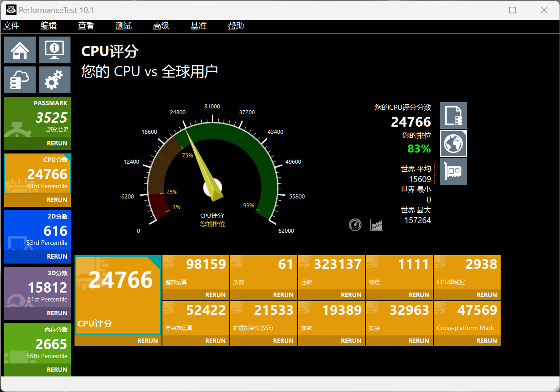Open the 帮助 menu
Viewport: 560px width, 392px height.
pyautogui.click(x=236, y=26)
